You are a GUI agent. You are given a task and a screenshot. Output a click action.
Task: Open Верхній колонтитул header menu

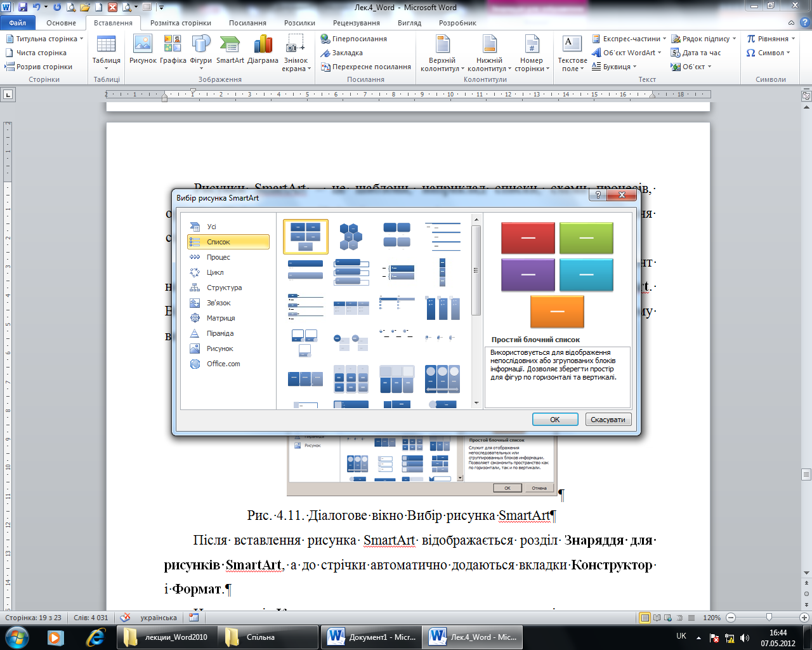442,53
